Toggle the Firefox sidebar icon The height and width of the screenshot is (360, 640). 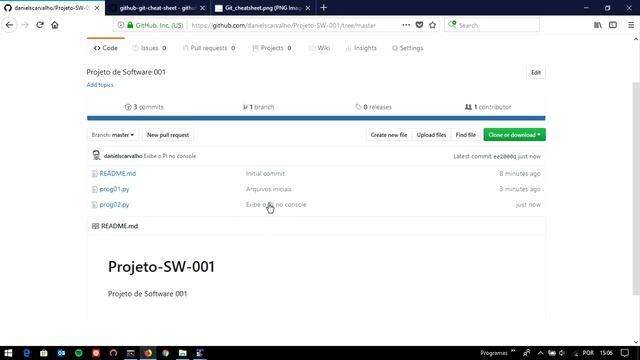613,25
